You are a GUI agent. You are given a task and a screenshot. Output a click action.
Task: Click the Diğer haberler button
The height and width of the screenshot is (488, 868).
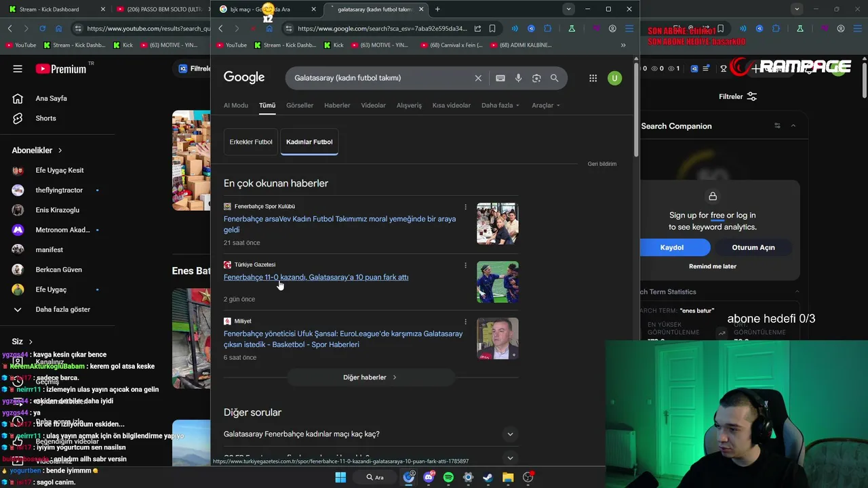[x=370, y=378]
